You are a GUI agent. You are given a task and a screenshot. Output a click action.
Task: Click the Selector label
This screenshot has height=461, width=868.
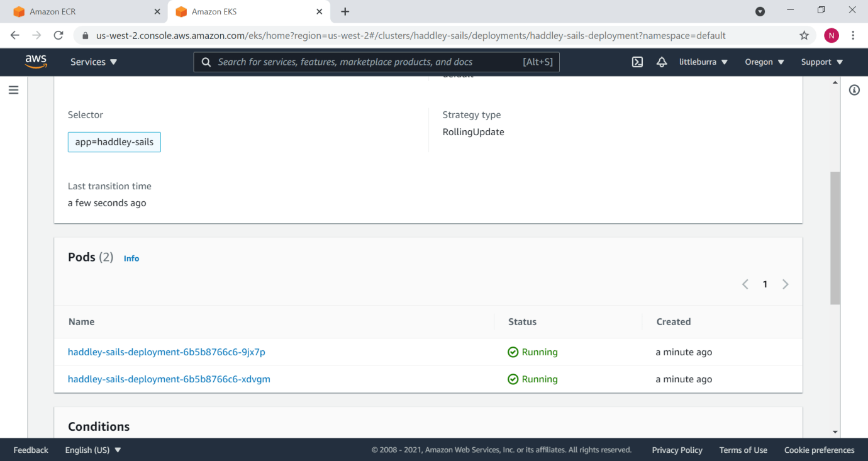86,115
